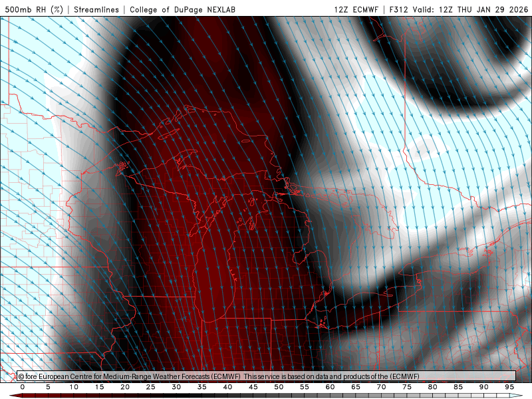This screenshot has width=532, height=399.
Task: Click the "50" color scale label
Action: (279, 387)
